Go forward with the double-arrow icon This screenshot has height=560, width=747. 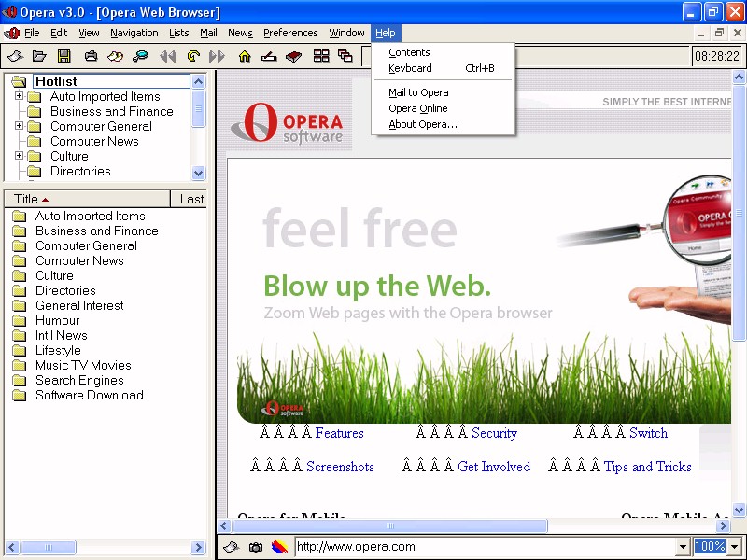click(x=217, y=56)
